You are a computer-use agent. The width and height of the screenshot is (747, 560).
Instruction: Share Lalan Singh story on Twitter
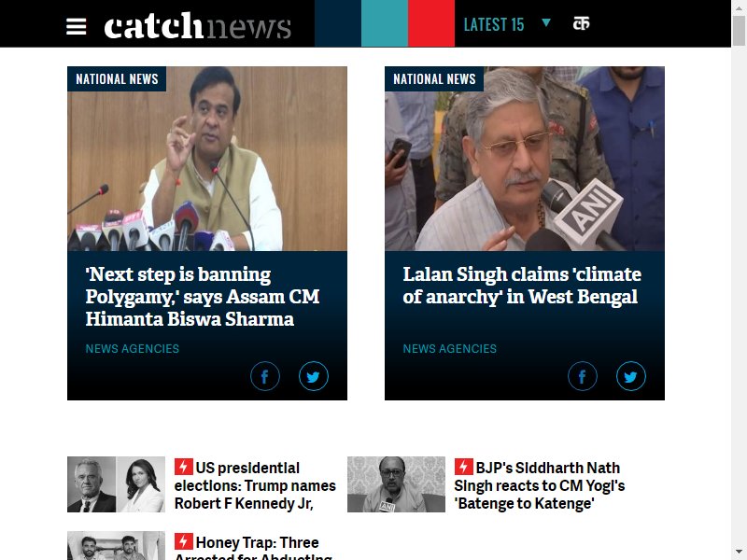pos(631,376)
